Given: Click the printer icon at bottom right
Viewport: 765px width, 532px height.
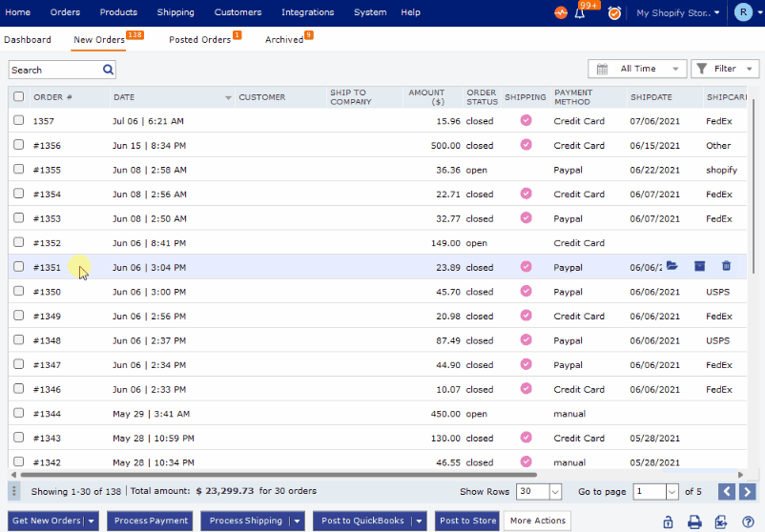Looking at the screenshot, I should pyautogui.click(x=694, y=522).
